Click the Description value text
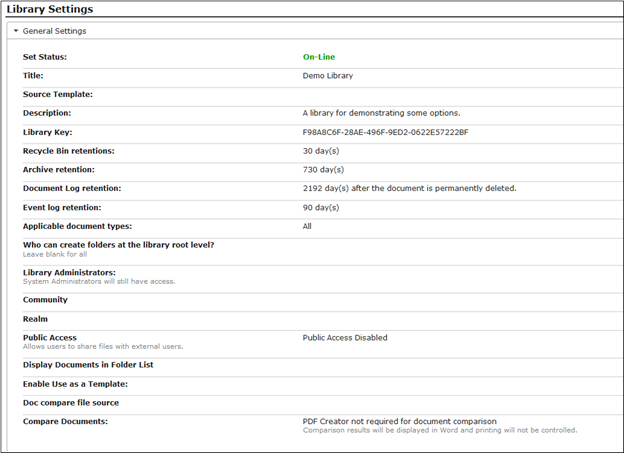Image resolution: width=624 pixels, height=453 pixels. [381, 113]
